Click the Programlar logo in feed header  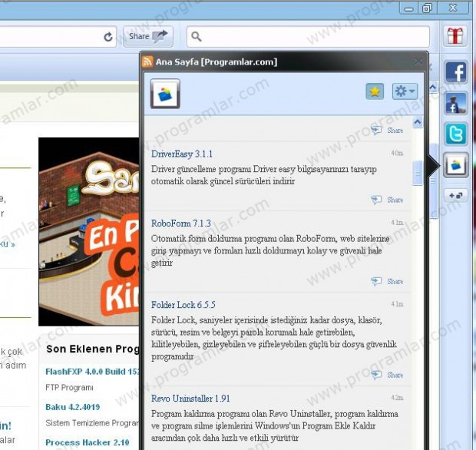(165, 94)
